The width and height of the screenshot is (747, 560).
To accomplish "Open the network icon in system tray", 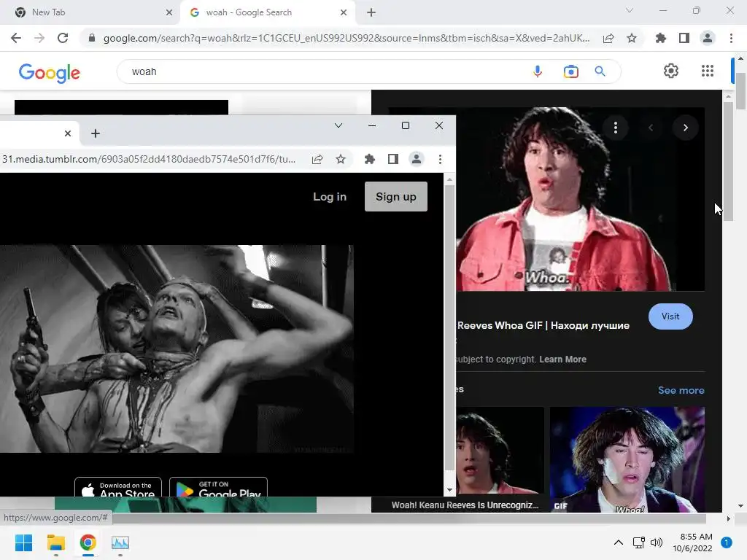I will 638,542.
